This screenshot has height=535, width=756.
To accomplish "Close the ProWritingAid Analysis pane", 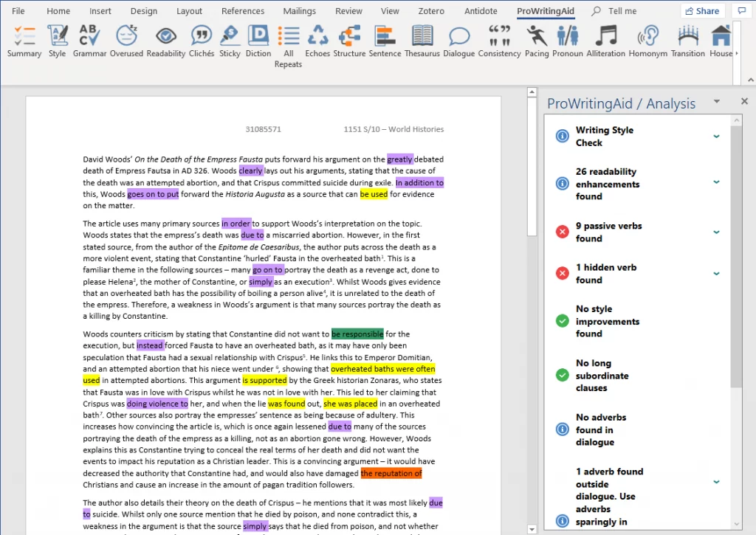I will 744,101.
